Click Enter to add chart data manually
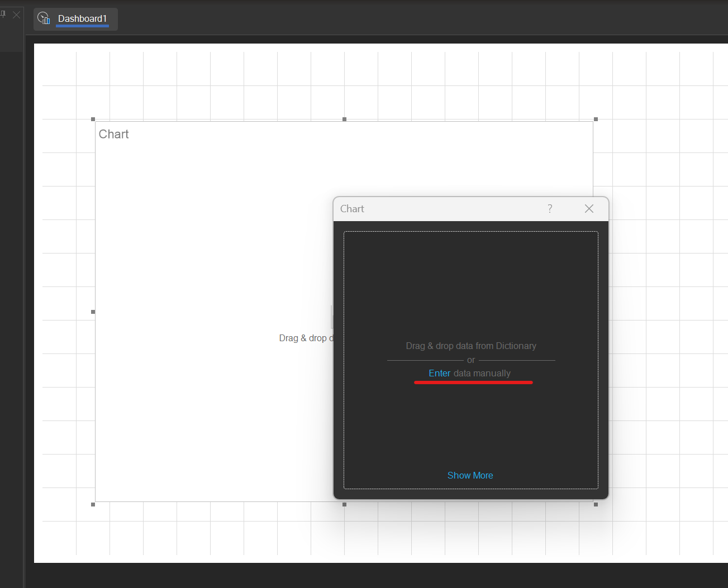Image resolution: width=728 pixels, height=588 pixels. coord(440,373)
